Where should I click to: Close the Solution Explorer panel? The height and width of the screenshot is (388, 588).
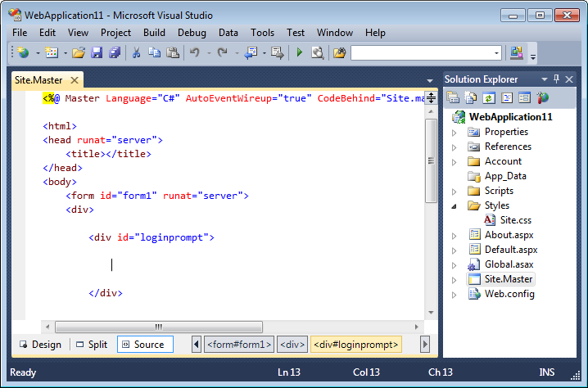(x=569, y=79)
